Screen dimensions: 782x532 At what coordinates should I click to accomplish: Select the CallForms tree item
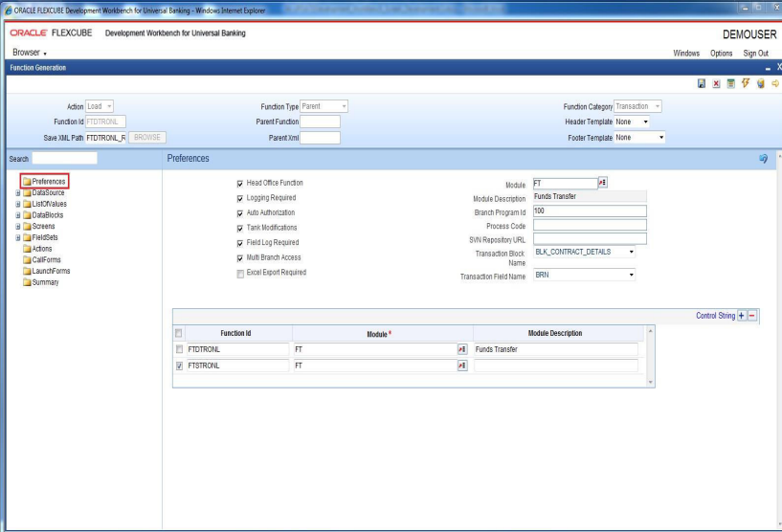[x=46, y=259]
